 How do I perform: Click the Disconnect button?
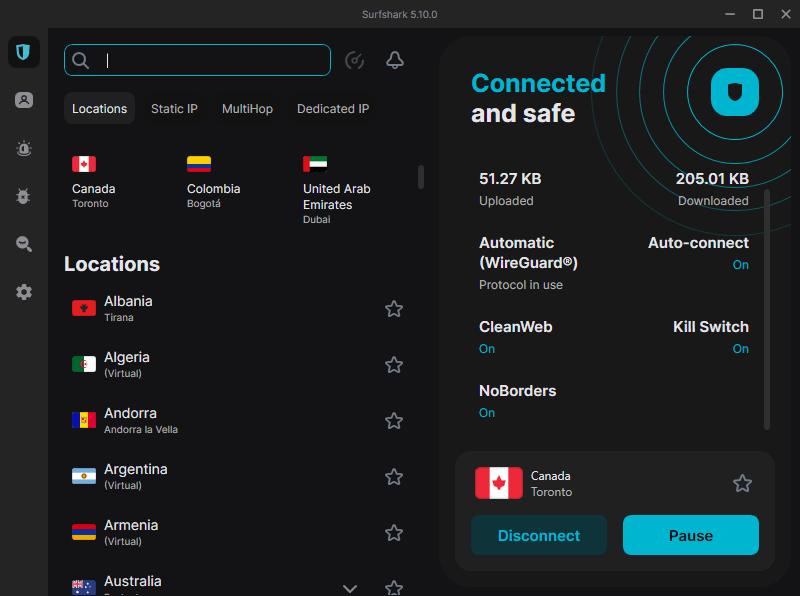pyautogui.click(x=539, y=535)
